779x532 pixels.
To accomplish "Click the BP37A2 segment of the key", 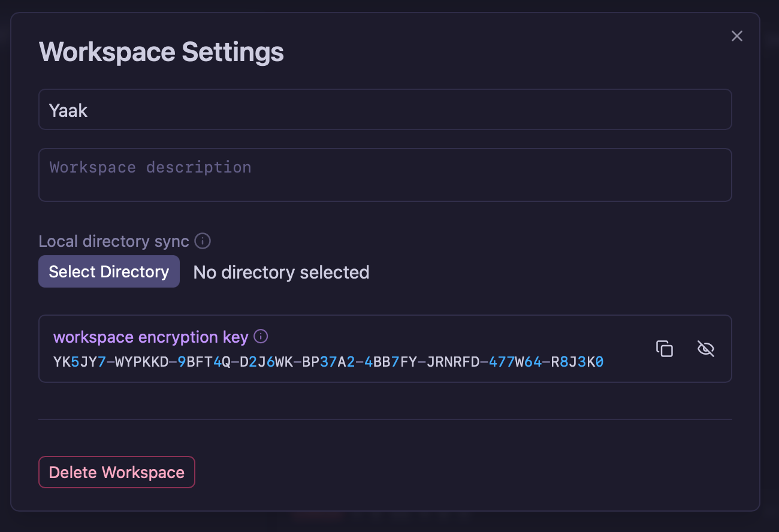I will click(328, 362).
